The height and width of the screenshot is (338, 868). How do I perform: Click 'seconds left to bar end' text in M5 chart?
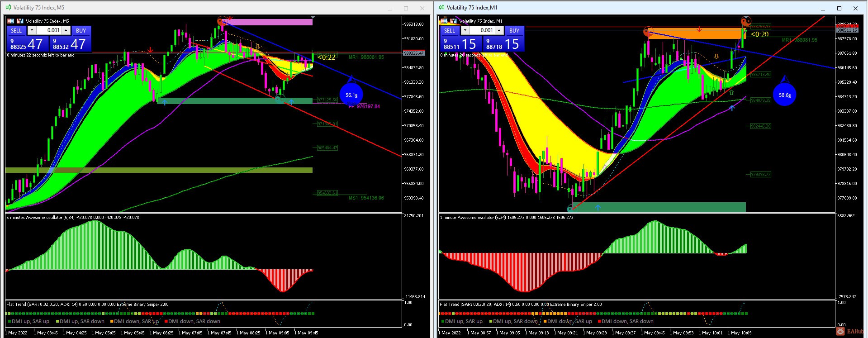click(54, 55)
